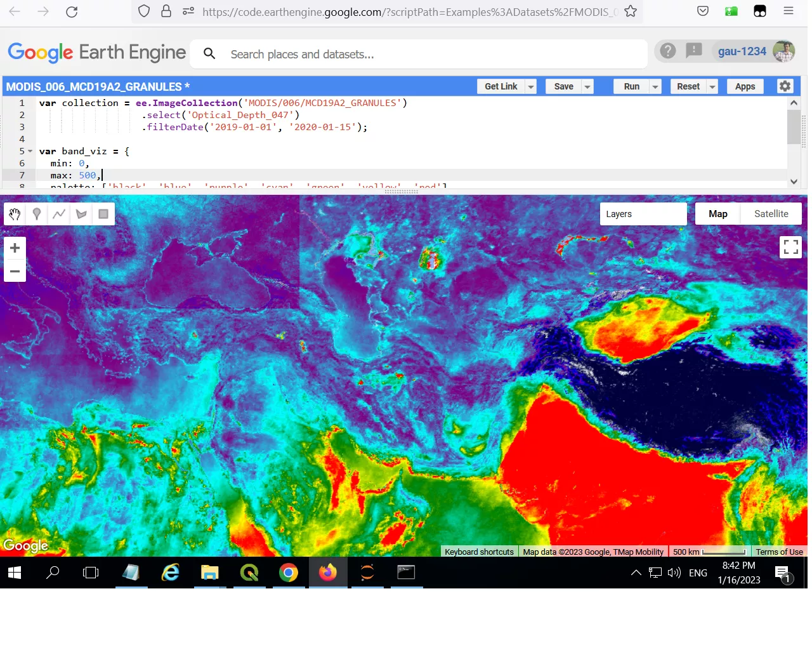Toggle fullscreen map view
The image size is (812, 650).
[x=790, y=247]
